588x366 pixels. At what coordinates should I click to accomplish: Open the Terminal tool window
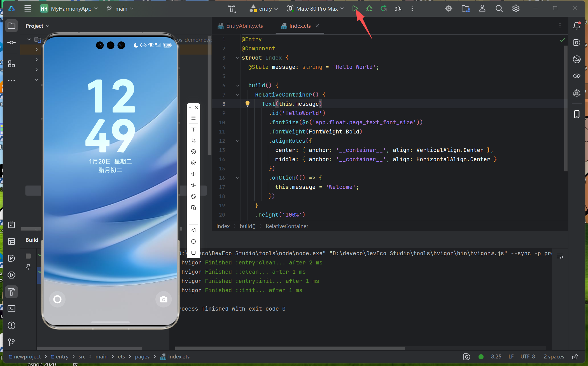pos(11,309)
